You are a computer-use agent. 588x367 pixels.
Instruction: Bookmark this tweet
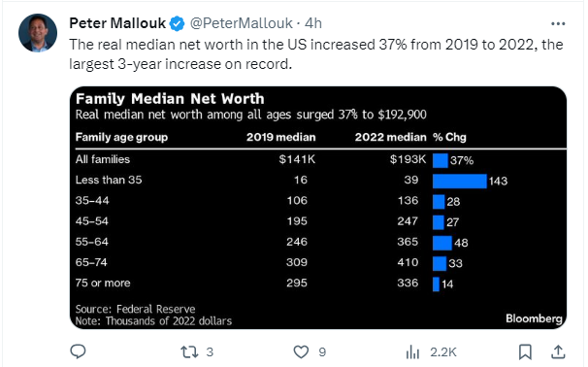point(525,352)
